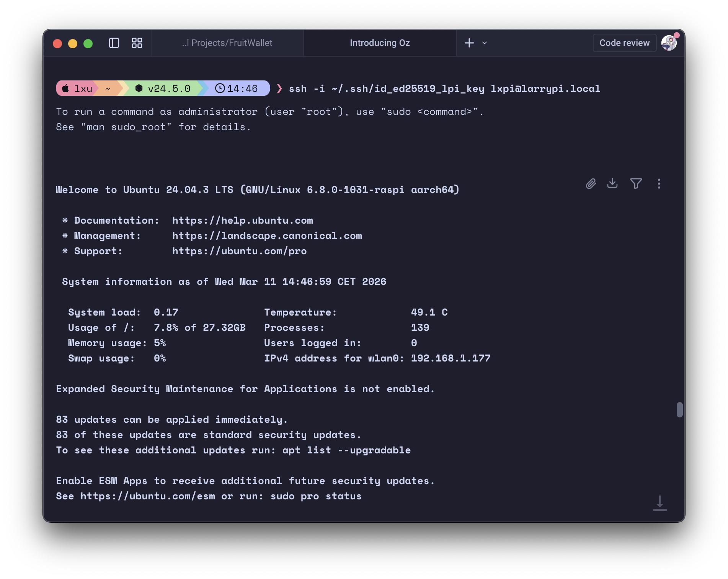Click the ssh command text in prompt

tap(444, 88)
